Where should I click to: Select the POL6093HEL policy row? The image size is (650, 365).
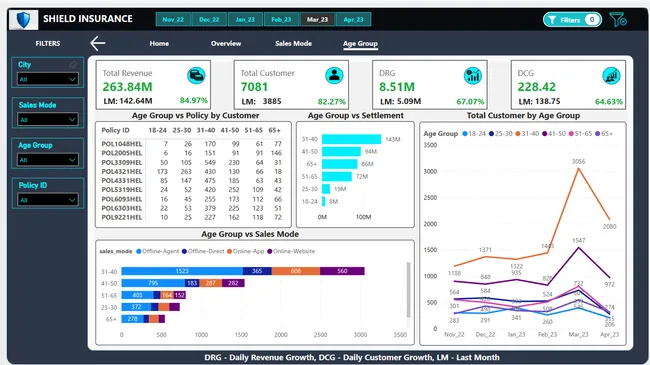(192, 199)
